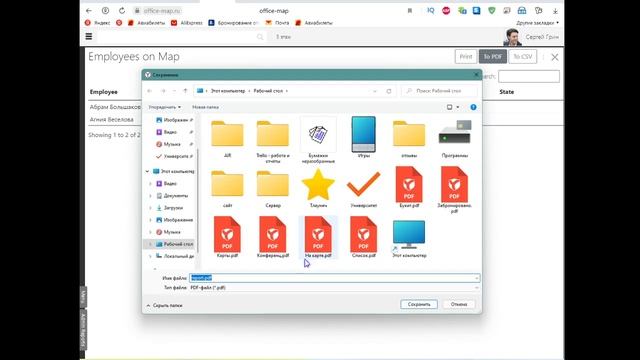This screenshot has width=640, height=360.
Task: Click the user avatar photo
Action: (x=512, y=37)
